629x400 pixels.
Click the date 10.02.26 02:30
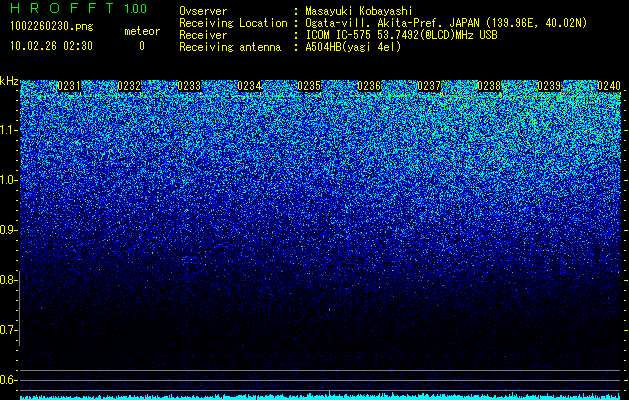click(x=51, y=46)
